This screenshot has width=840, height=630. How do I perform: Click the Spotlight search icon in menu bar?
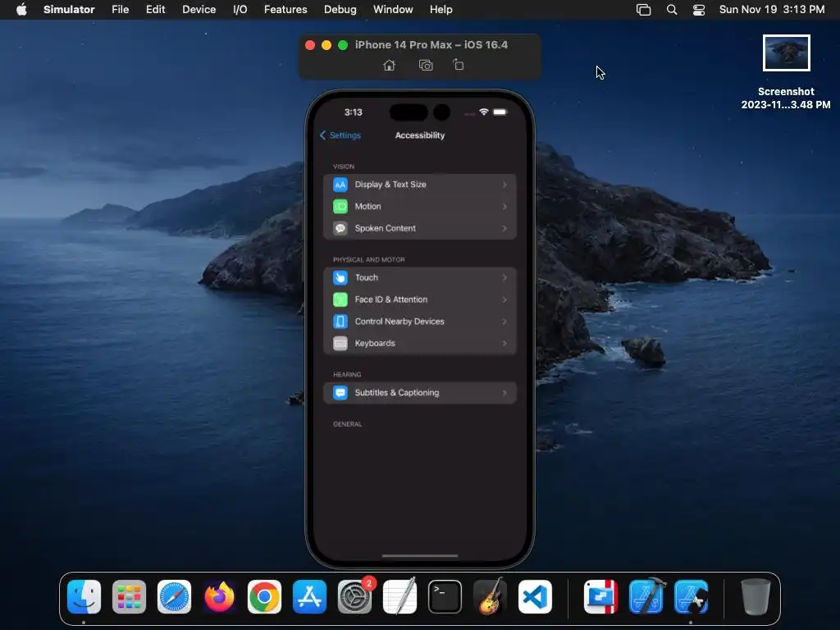672,10
